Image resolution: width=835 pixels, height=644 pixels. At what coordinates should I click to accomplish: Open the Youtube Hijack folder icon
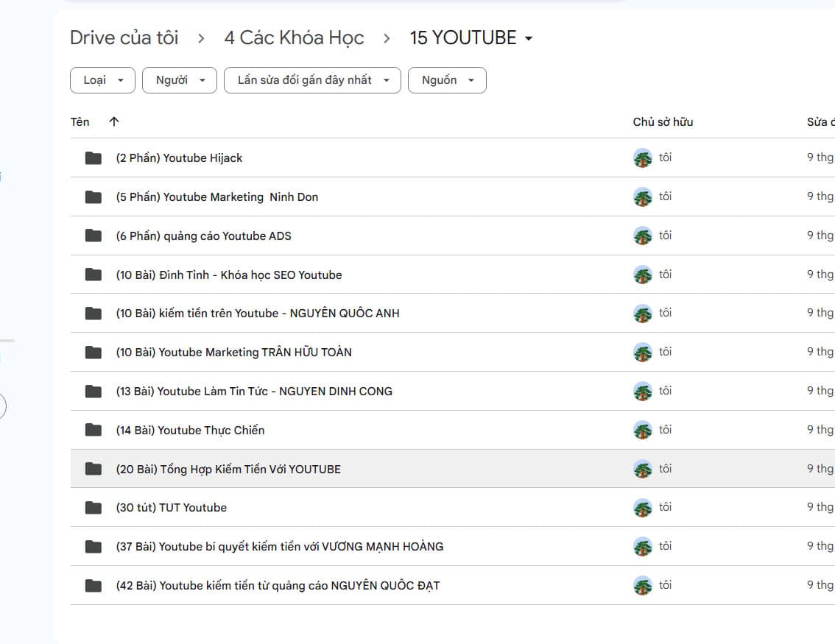(x=94, y=158)
